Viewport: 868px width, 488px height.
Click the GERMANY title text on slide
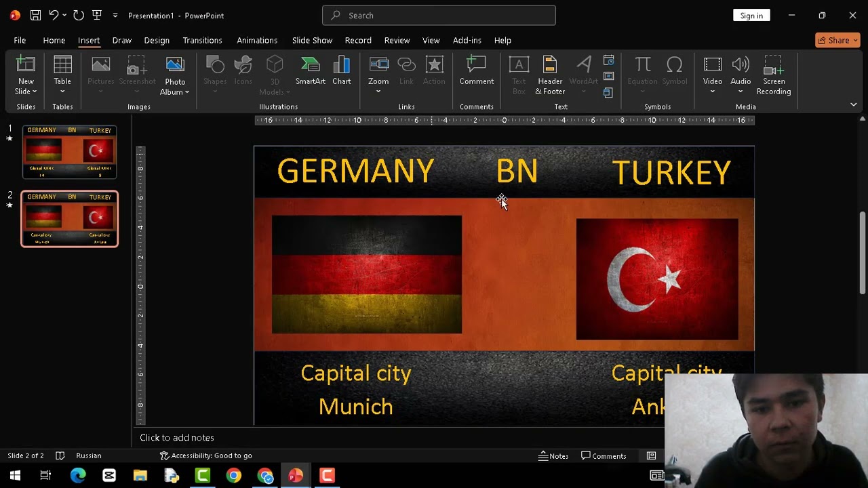(355, 171)
